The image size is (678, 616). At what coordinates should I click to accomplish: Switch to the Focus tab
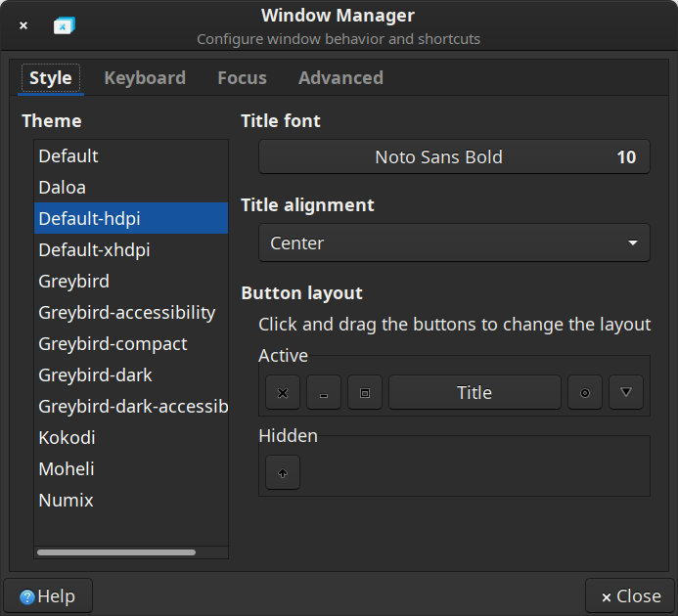tap(242, 78)
